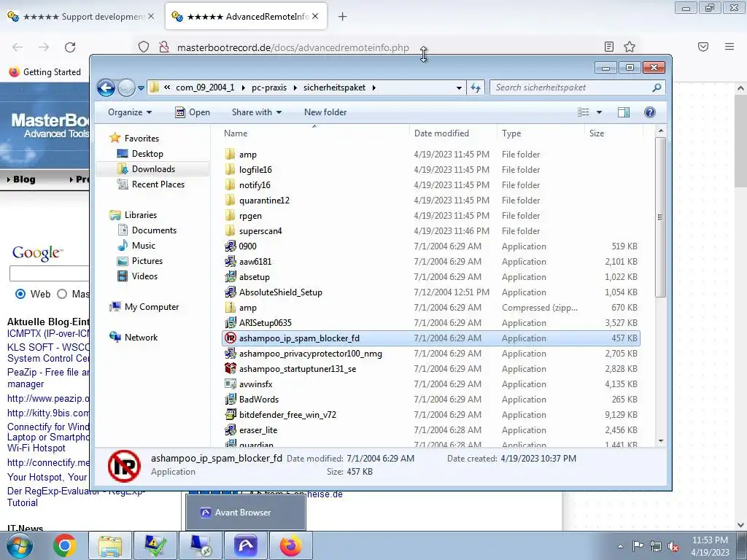Sort by Date modified column header

tap(452, 133)
